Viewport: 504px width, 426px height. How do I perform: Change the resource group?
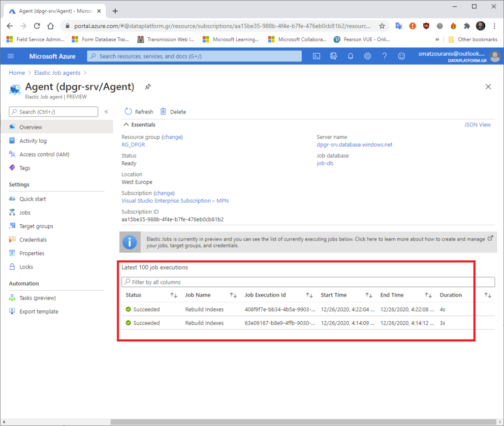pos(172,137)
